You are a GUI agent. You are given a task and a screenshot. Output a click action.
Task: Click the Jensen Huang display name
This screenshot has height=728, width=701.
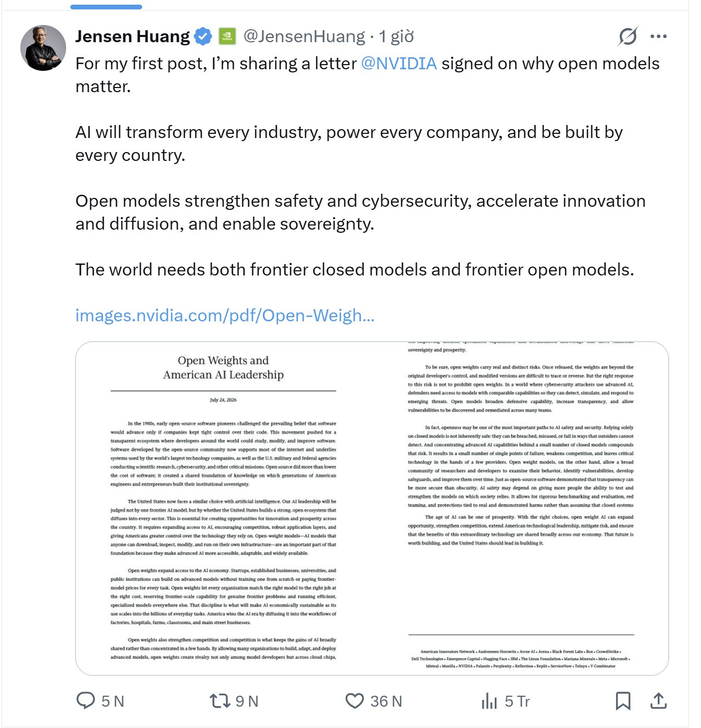tap(133, 36)
